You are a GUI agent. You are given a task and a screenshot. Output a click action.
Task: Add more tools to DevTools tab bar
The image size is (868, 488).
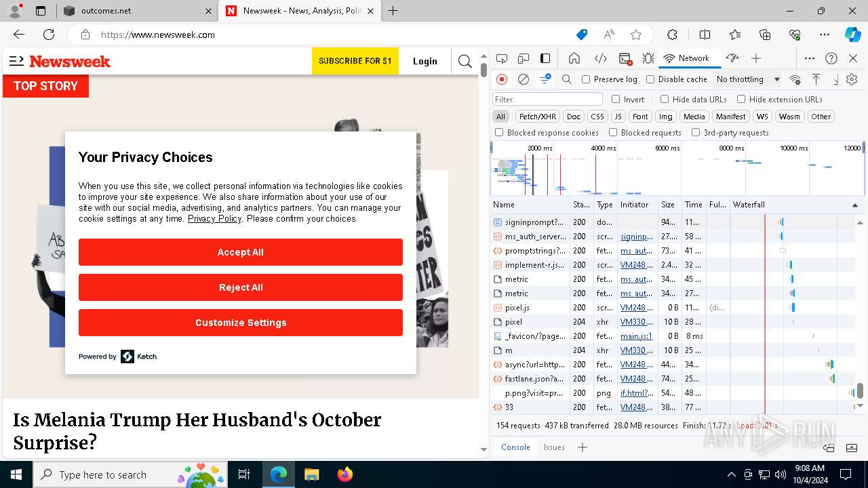(x=756, y=58)
